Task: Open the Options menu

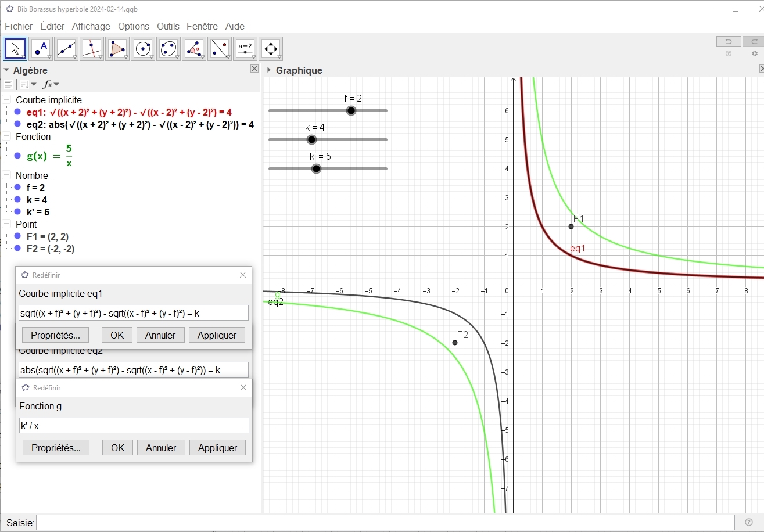Action: pos(134,26)
